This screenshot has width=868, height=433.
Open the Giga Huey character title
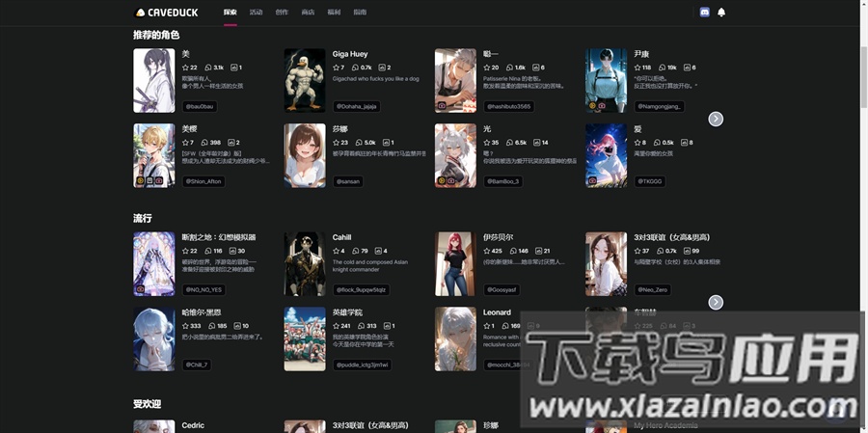pyautogui.click(x=350, y=54)
